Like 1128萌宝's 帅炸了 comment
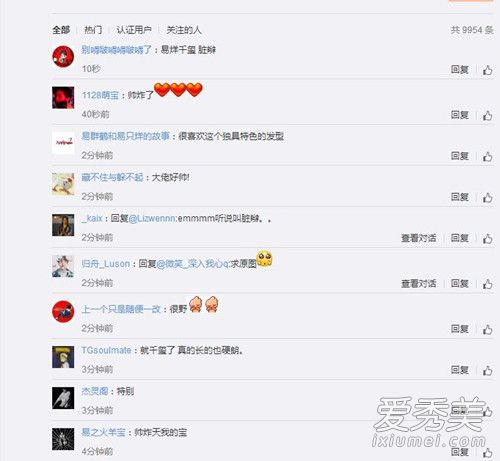Image resolution: width=500 pixels, height=461 pixels. [487, 116]
